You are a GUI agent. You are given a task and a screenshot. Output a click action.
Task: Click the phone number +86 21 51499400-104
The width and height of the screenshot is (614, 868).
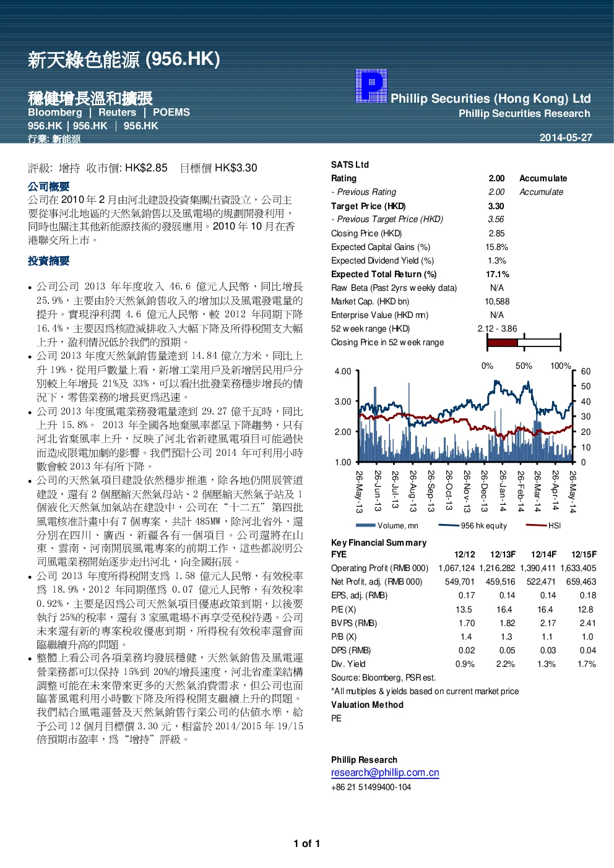[371, 787]
